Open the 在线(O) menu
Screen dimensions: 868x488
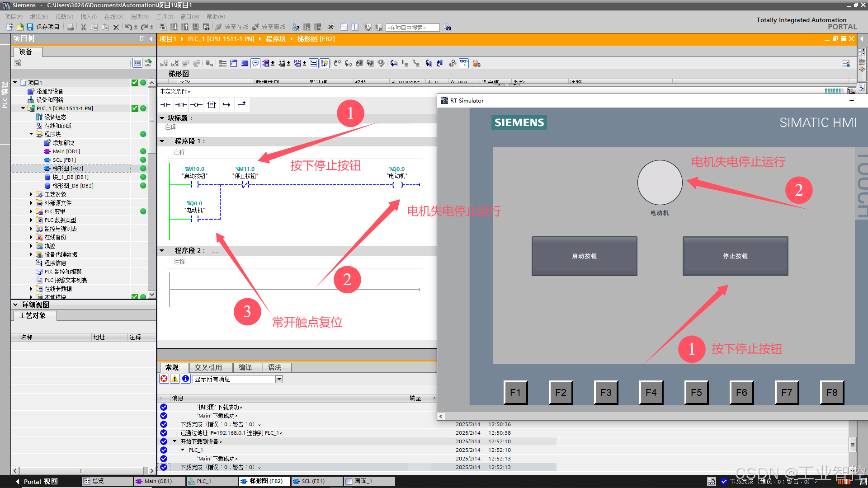click(113, 17)
